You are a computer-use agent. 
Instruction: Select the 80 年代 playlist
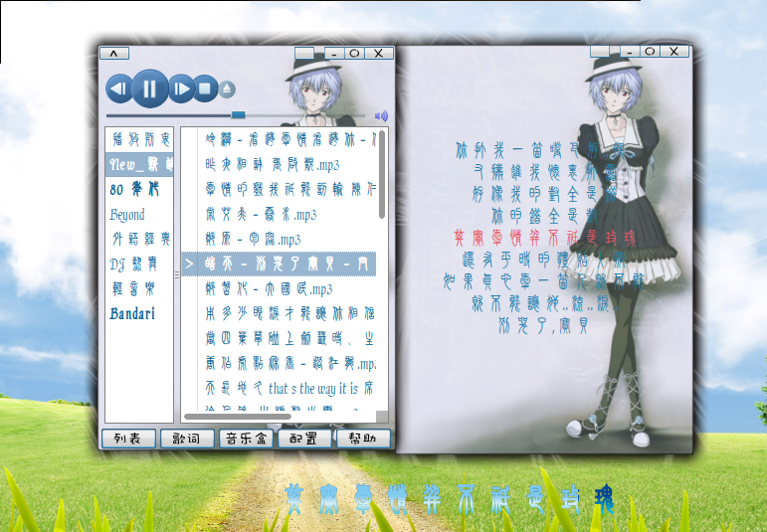coord(139,189)
